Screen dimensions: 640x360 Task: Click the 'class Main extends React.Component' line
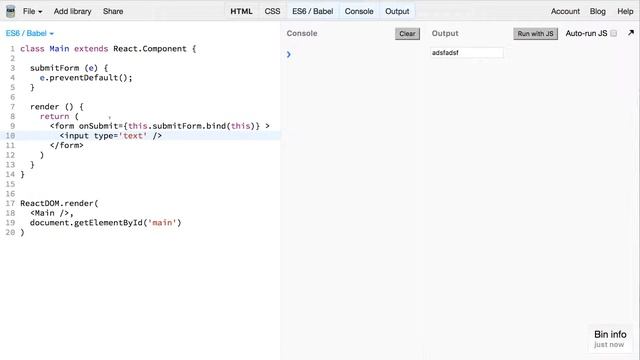point(108,49)
